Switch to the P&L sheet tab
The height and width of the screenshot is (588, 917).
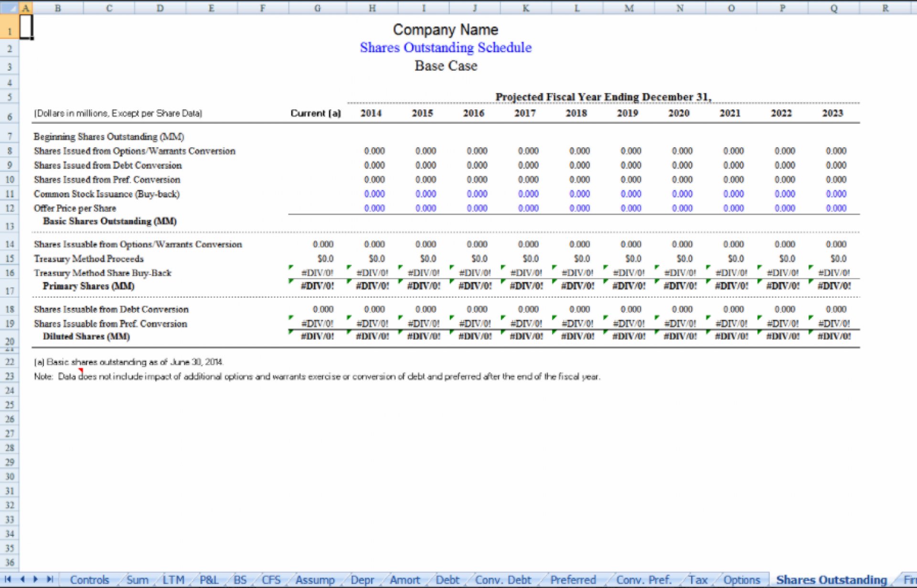[x=209, y=580]
